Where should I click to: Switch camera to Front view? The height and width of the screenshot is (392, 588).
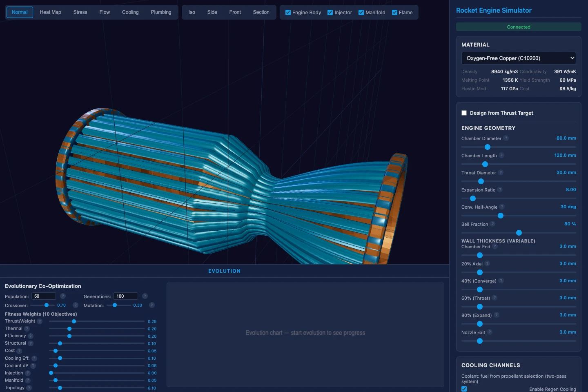(235, 12)
